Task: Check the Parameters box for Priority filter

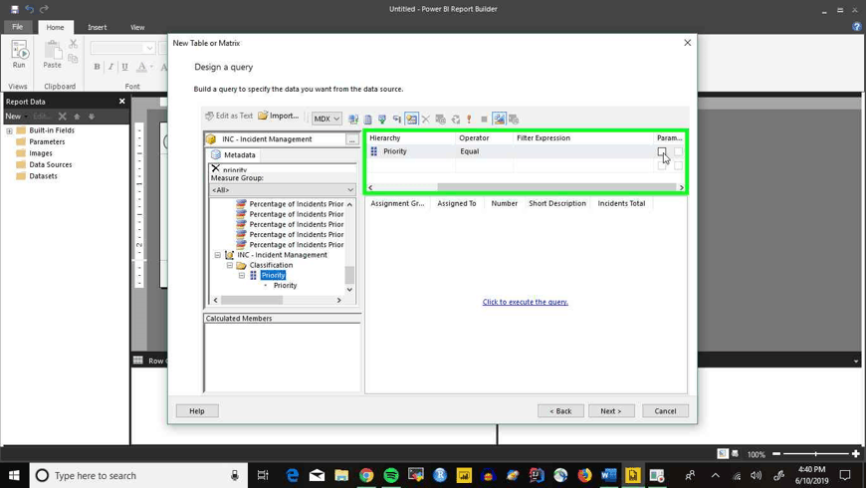Action: click(662, 151)
